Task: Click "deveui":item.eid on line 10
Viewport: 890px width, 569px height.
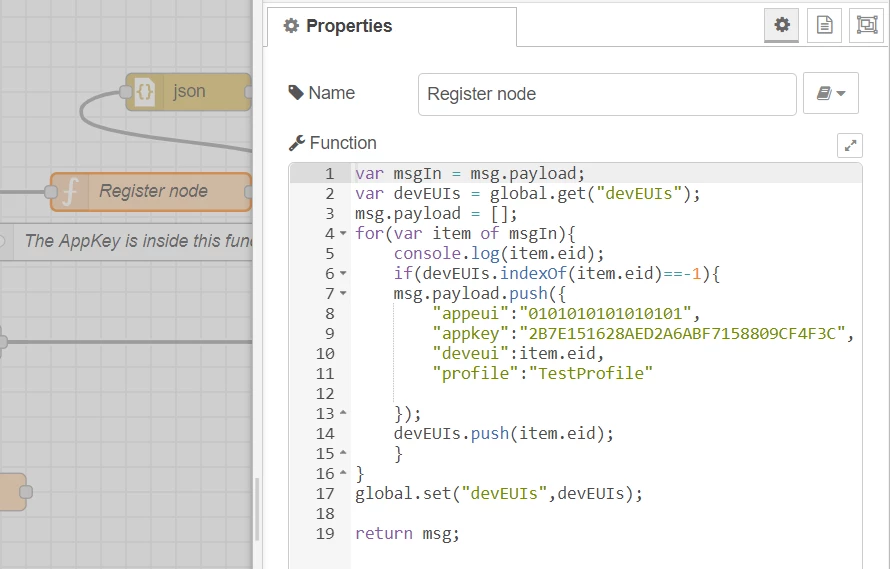Action: 518,353
